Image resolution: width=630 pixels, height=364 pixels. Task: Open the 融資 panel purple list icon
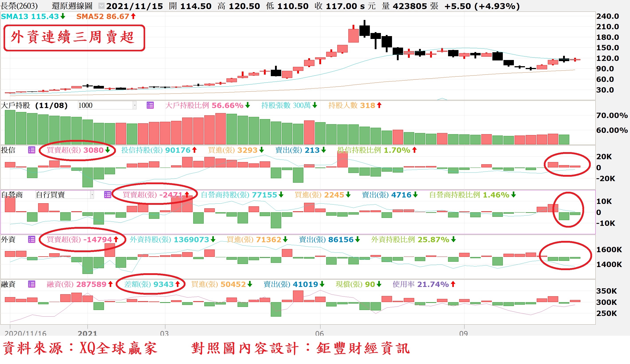31,284
